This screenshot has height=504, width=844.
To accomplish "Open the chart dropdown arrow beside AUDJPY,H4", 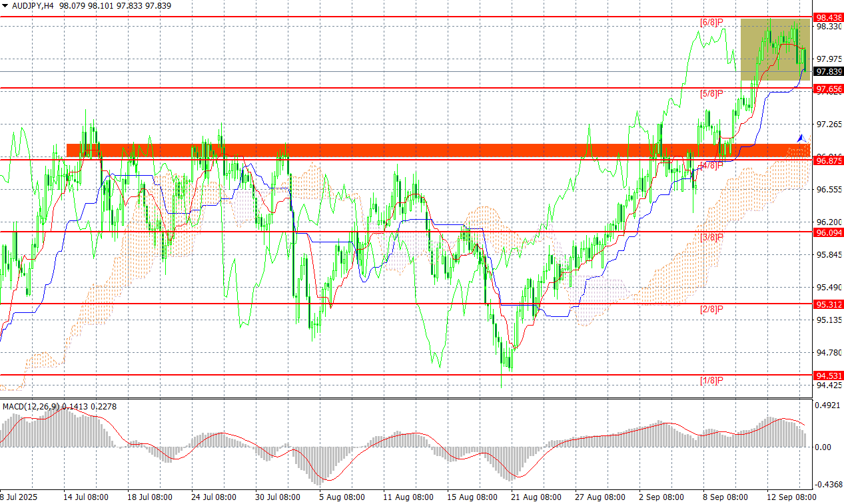I will (x=5, y=6).
